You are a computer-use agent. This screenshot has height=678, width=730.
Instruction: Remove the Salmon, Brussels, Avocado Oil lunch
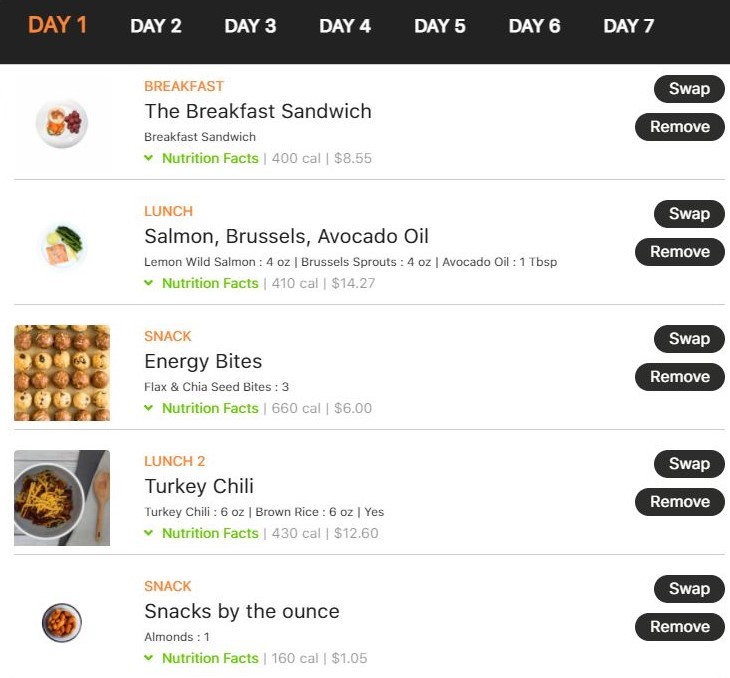coord(680,252)
